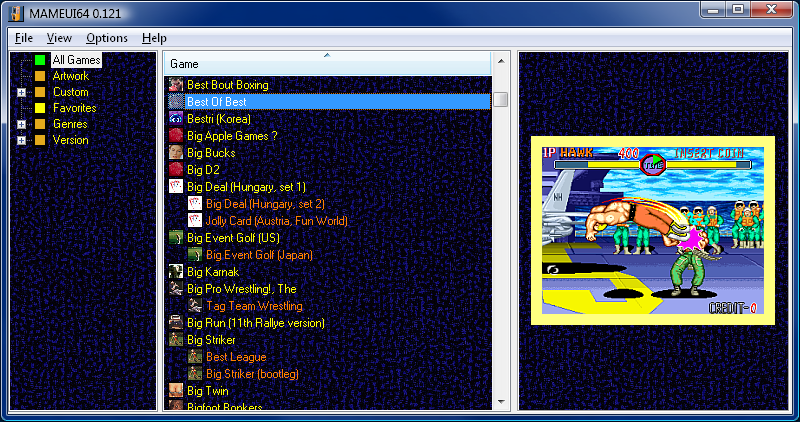Select the Big Twin entry
This screenshot has width=800, height=422.
point(207,391)
